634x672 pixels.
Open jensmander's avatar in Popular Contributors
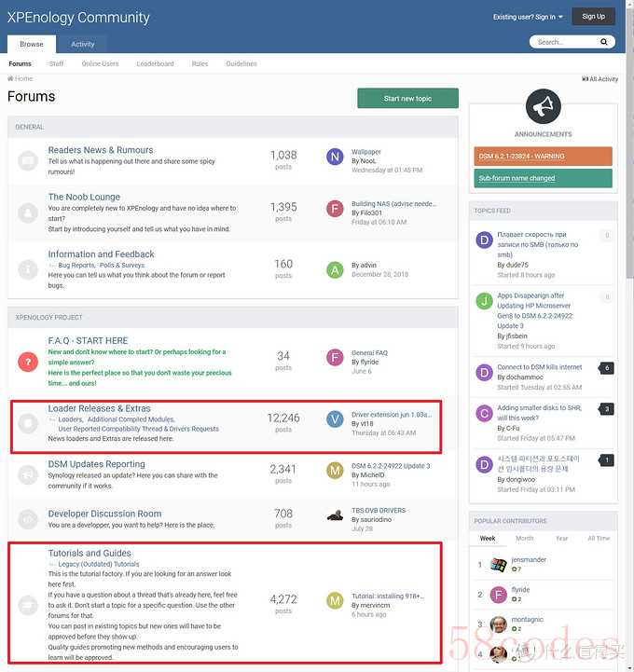pos(499,565)
